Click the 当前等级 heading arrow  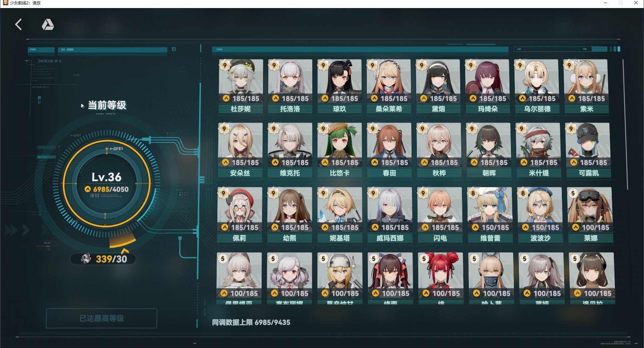(x=82, y=106)
